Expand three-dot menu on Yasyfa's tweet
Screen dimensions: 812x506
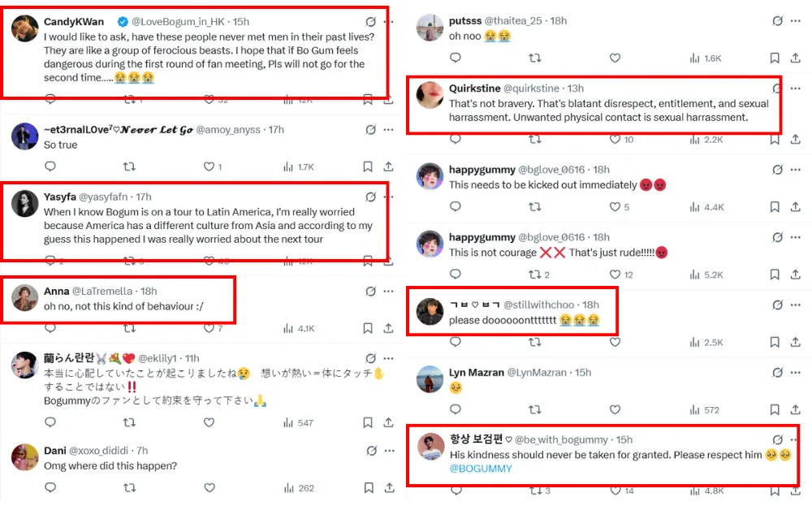point(389,197)
